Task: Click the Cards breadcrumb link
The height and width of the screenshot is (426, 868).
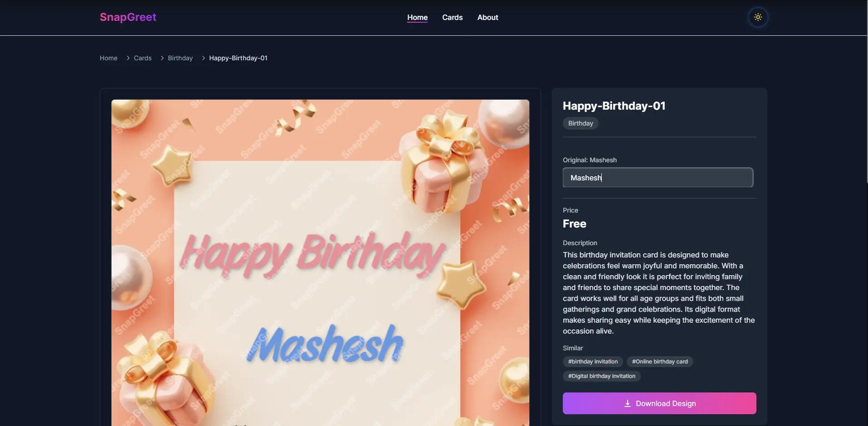Action: [142, 58]
